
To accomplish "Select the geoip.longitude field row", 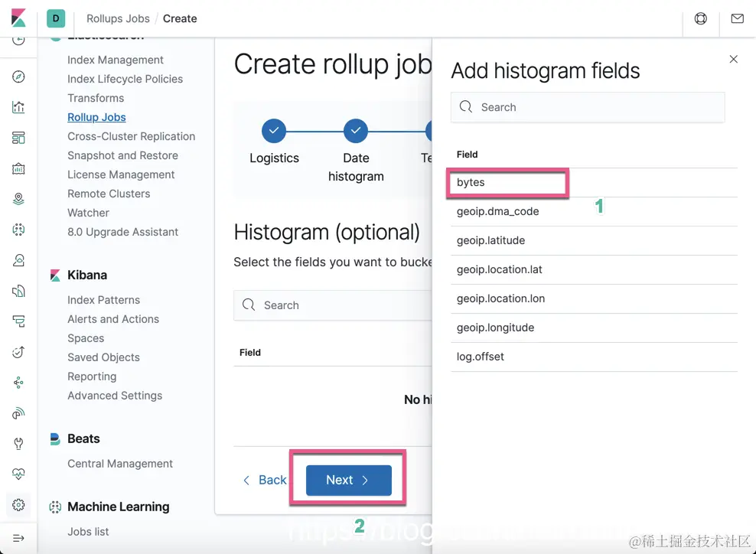I will pos(594,328).
